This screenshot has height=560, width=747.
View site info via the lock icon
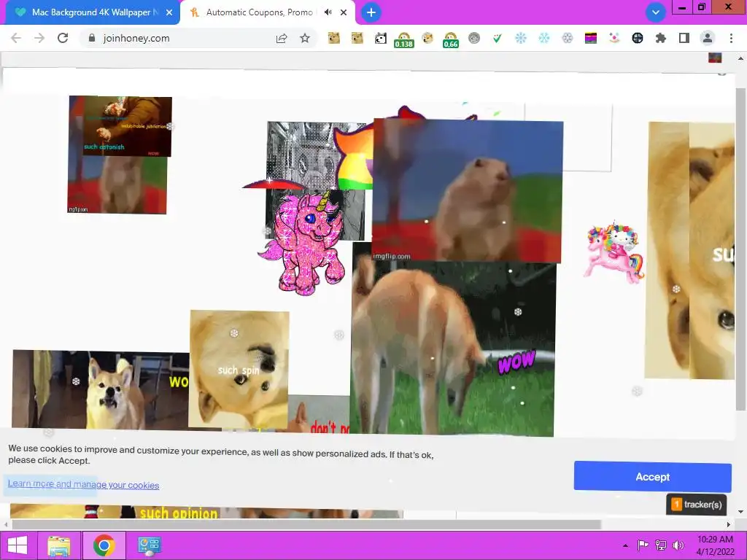coord(92,38)
